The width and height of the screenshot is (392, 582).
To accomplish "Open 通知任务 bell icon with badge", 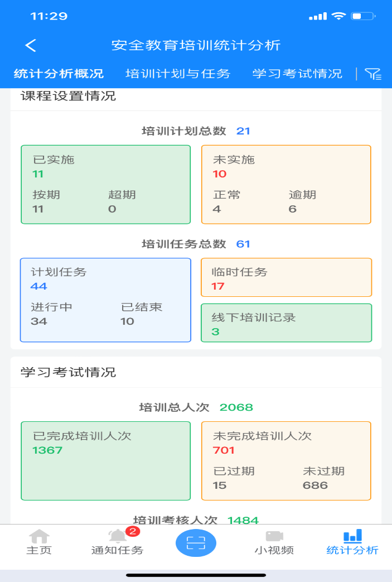I will tap(118, 537).
